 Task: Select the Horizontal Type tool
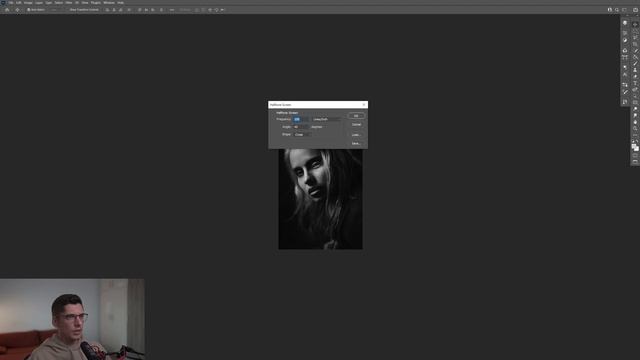635,83
